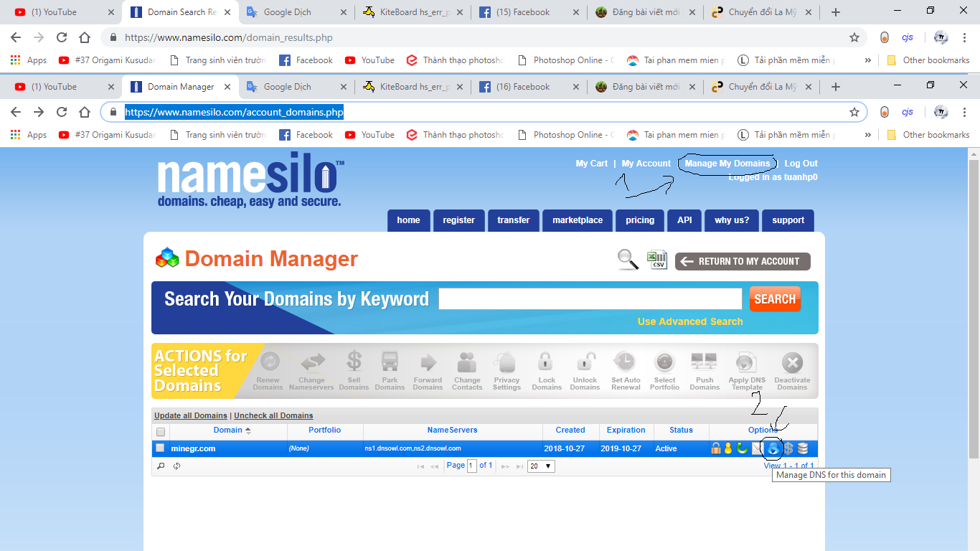Viewport: 980px width, 551px height.
Task: Click the Update all Domains link
Action: 191,415
